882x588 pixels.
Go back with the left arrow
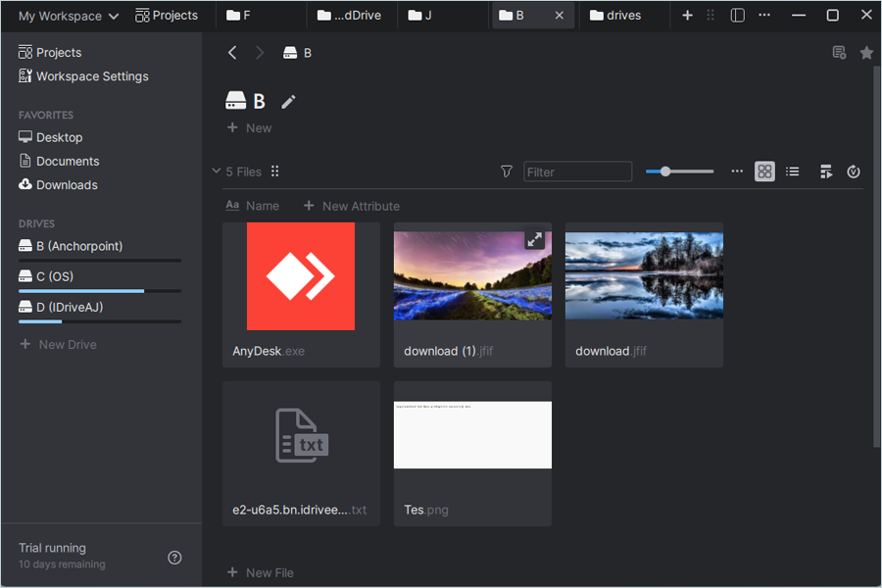point(232,53)
